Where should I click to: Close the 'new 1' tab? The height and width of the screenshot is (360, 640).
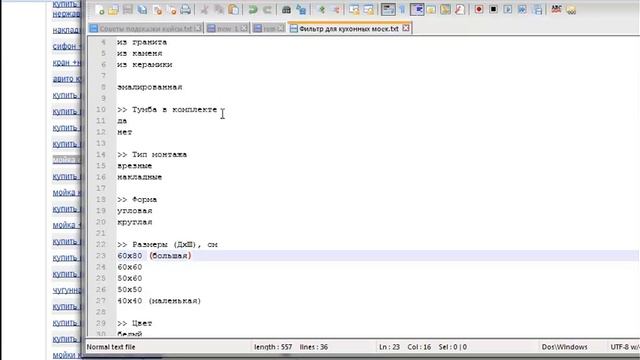click(x=244, y=28)
